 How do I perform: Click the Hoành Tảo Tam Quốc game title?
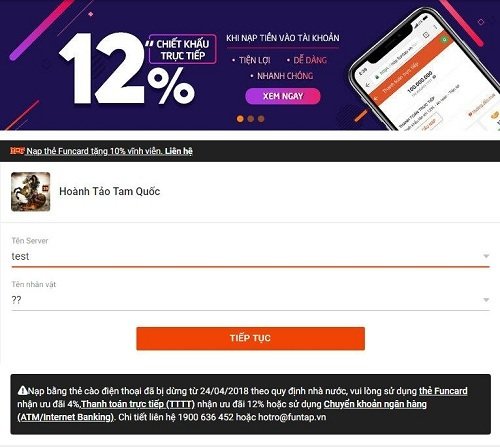point(110,191)
